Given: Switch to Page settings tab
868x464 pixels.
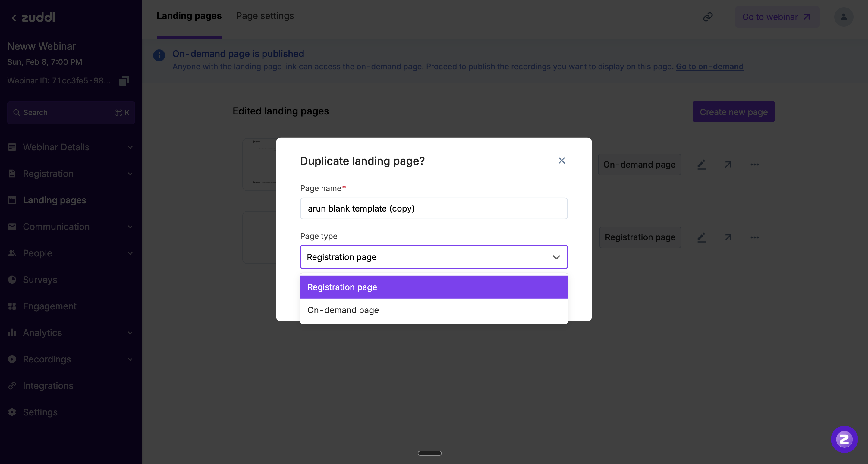Looking at the screenshot, I should pos(265,16).
